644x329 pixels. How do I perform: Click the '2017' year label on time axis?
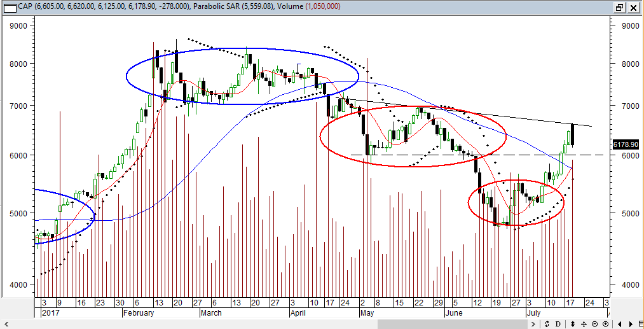(50, 313)
